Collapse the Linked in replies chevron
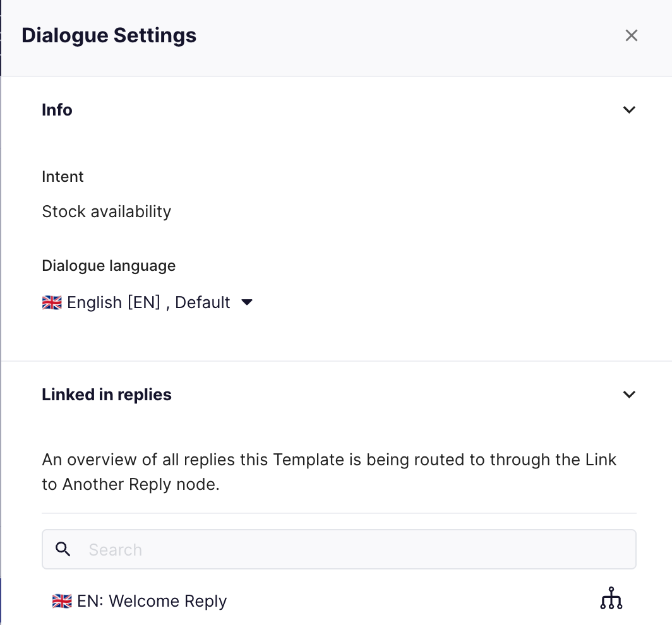 pos(628,395)
